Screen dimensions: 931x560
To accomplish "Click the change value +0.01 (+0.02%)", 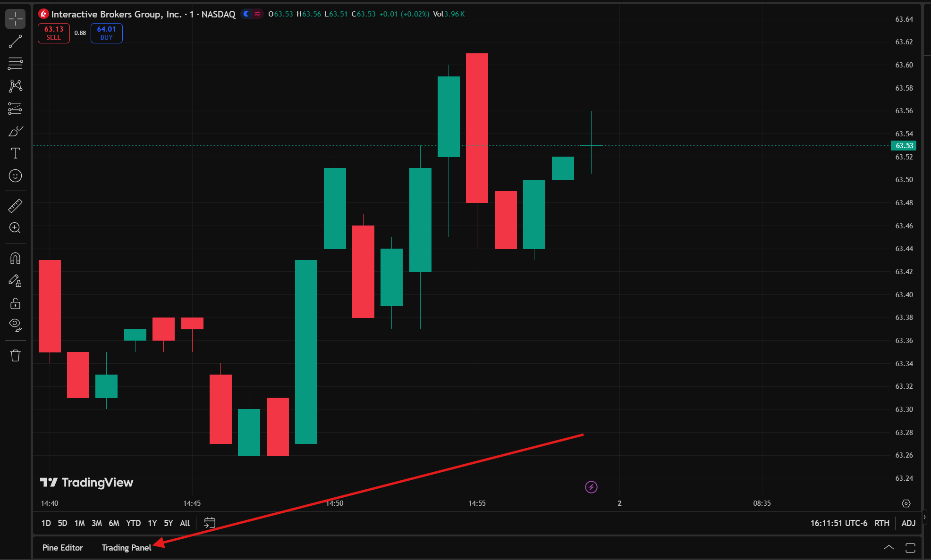I will click(x=405, y=14).
